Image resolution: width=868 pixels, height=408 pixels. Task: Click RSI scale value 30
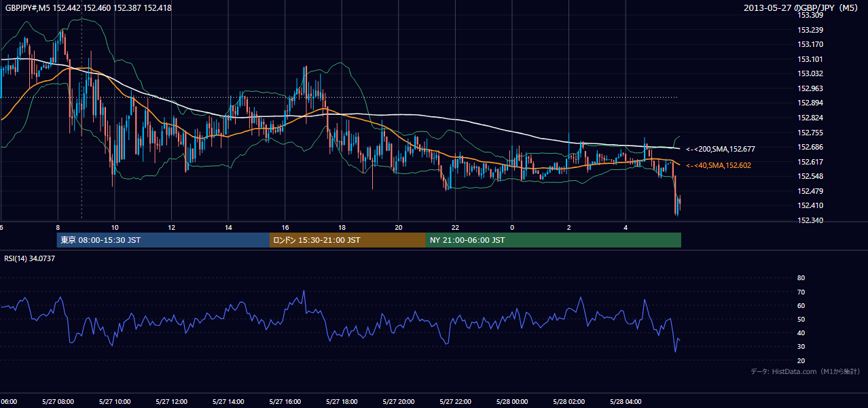[x=801, y=347]
